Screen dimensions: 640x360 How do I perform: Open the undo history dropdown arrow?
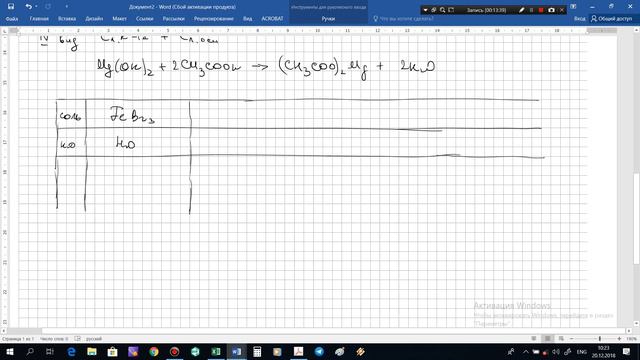36,7
